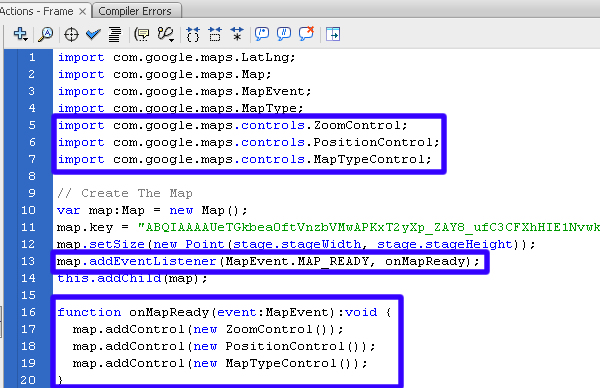Apply line comment with the second bubble icon

(x=284, y=34)
